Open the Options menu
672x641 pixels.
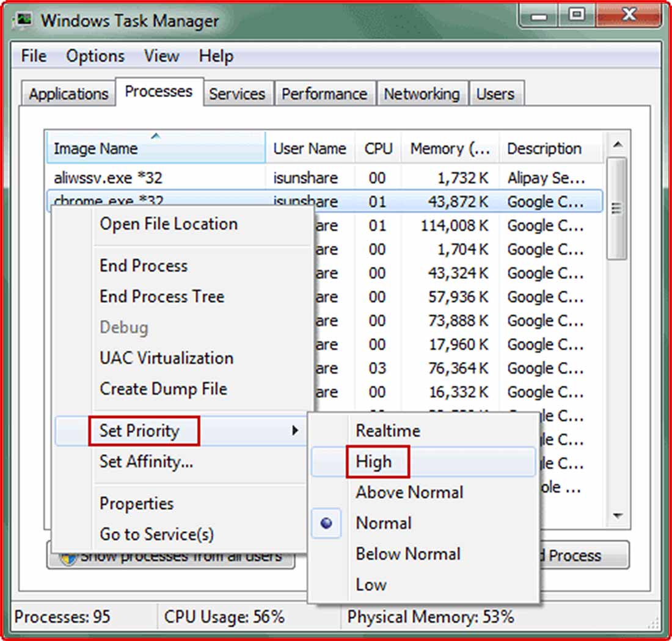[x=95, y=56]
